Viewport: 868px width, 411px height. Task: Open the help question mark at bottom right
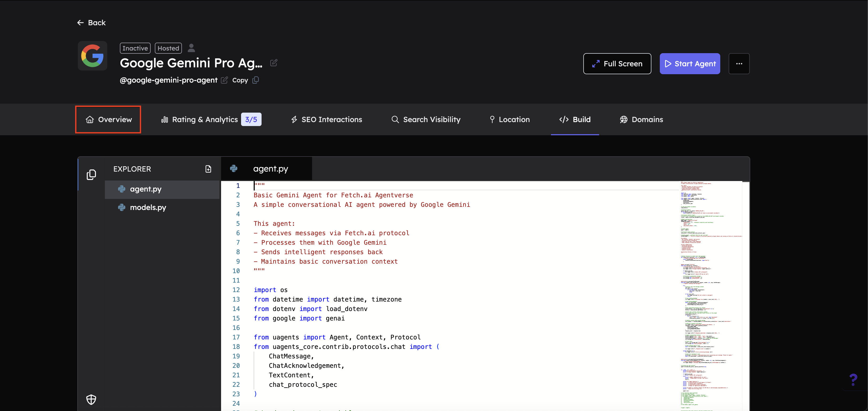(x=854, y=379)
